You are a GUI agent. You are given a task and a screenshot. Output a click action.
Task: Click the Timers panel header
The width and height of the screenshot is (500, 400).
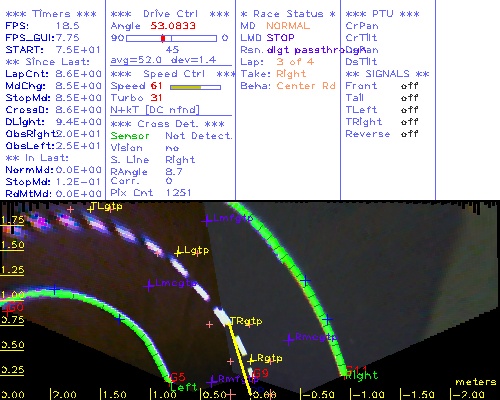point(51,14)
